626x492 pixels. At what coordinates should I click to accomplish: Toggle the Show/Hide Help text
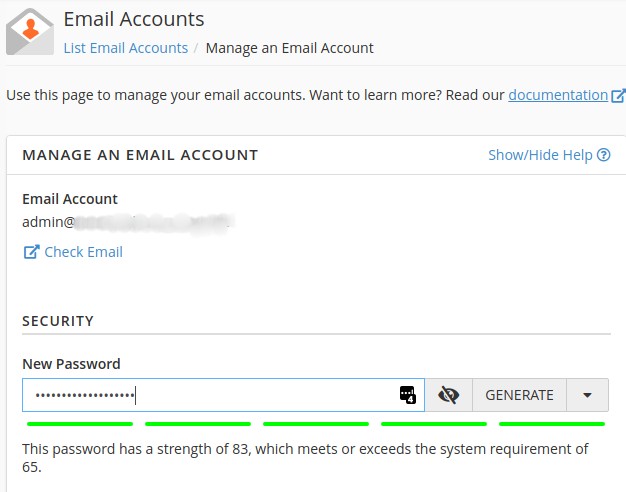click(540, 155)
